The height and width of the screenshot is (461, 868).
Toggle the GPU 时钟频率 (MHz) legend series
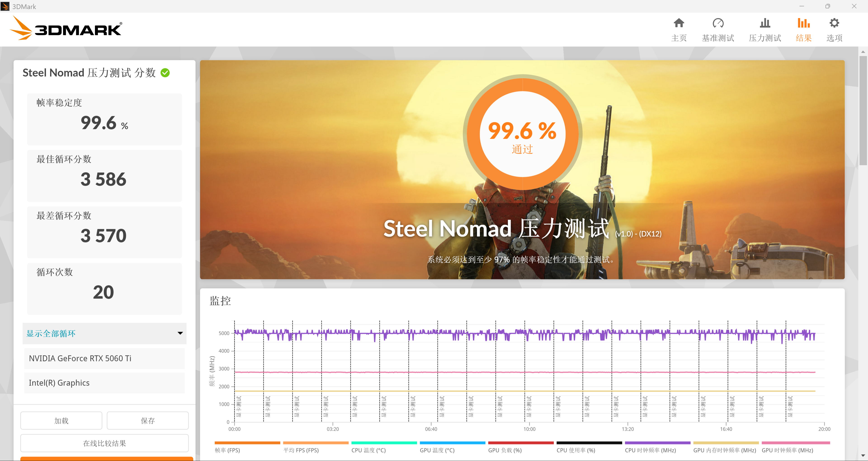(x=787, y=450)
